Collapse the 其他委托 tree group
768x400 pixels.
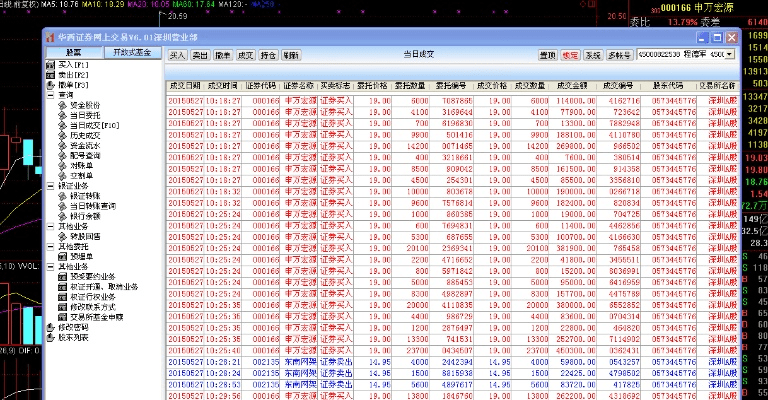tap(50, 246)
